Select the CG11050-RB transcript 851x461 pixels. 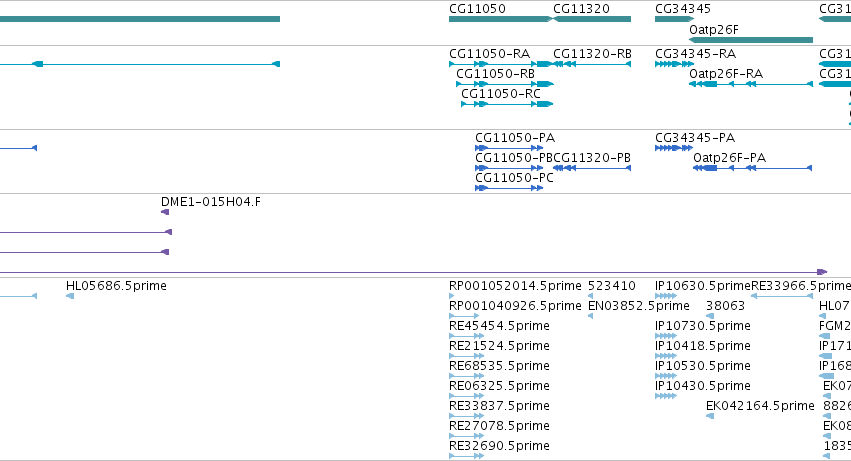tap(505, 84)
